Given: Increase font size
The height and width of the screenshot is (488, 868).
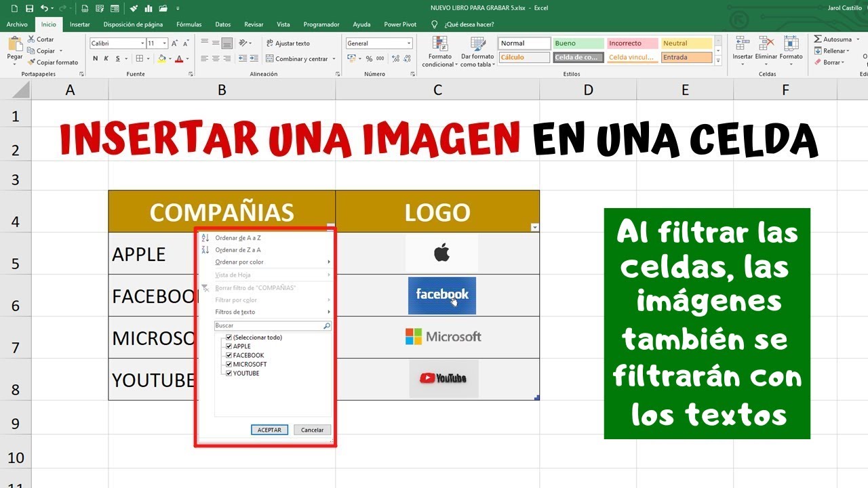Looking at the screenshot, I should tap(173, 43).
